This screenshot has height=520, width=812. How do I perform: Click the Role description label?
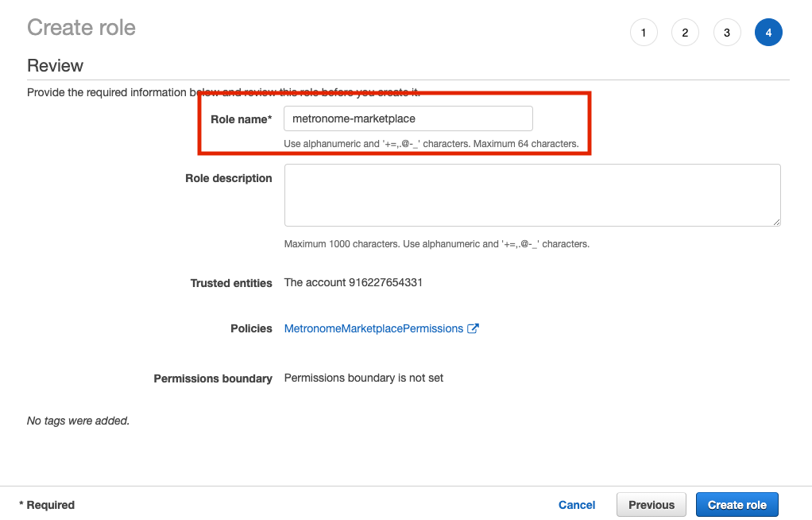point(229,178)
